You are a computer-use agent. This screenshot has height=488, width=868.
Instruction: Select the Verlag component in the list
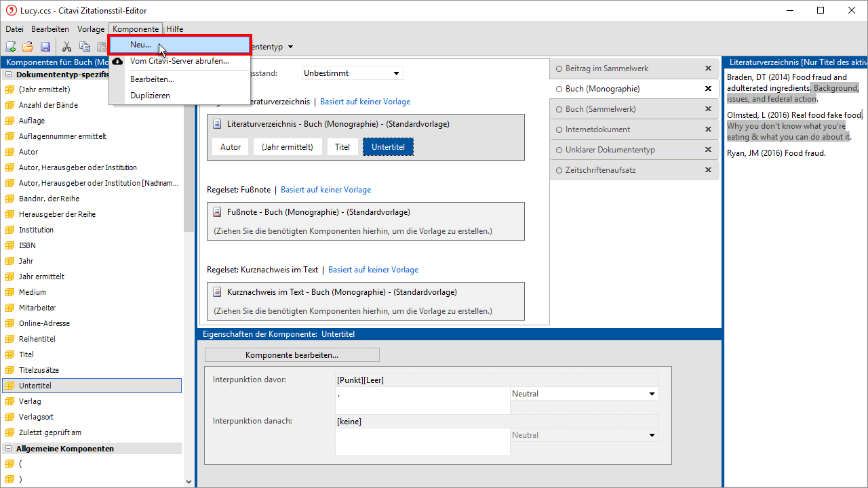coord(30,401)
